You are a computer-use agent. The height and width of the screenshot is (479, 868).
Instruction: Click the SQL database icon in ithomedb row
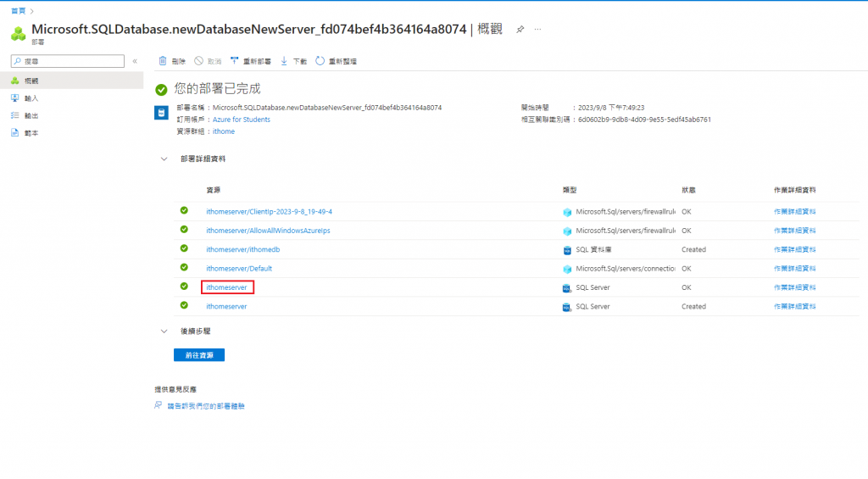567,250
